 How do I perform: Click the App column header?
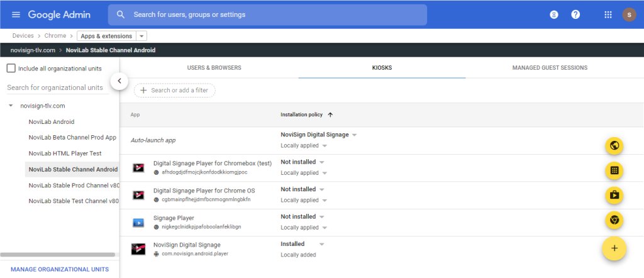point(135,114)
